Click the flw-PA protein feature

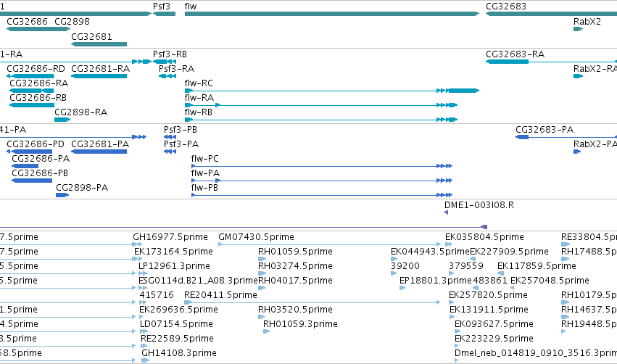click(322, 181)
